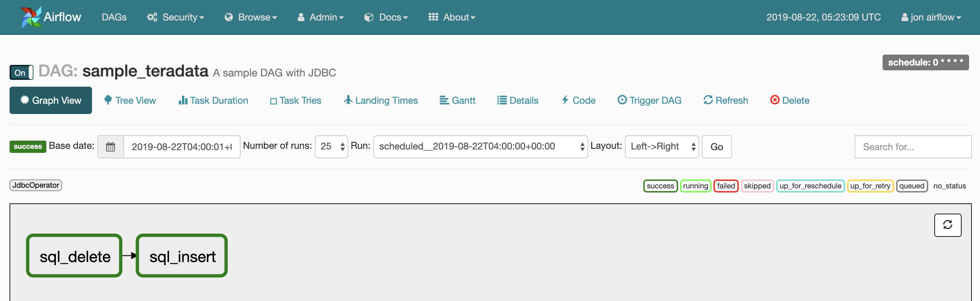Click the Base date input field

coord(182,147)
